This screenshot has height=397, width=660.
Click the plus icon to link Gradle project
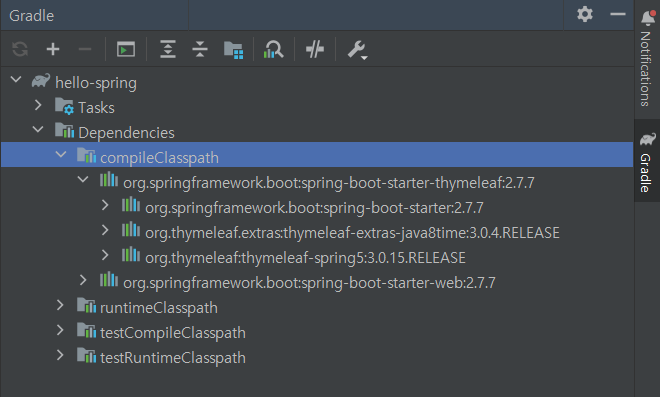coord(53,49)
